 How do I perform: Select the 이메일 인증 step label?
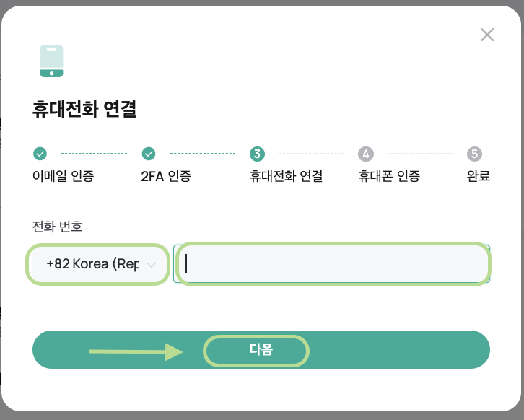click(x=64, y=176)
